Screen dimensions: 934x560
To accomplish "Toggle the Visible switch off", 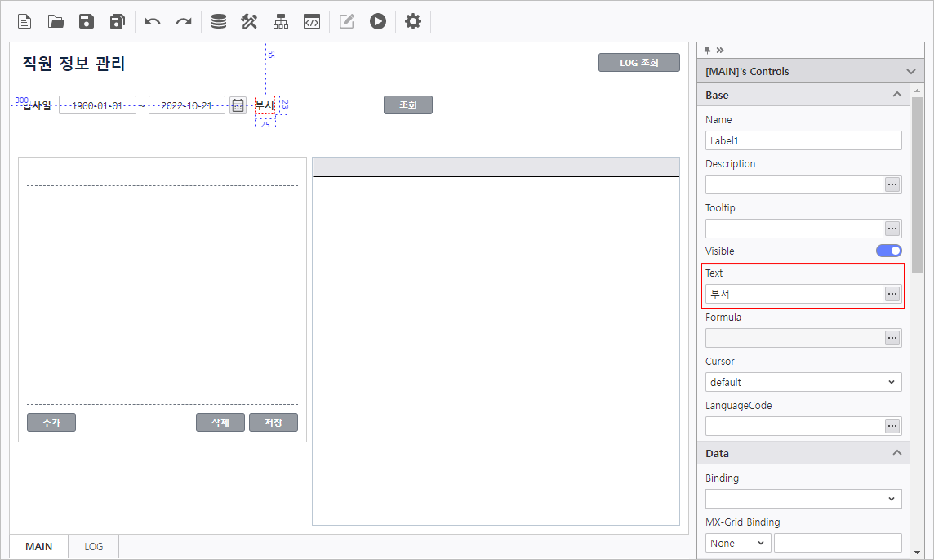I will click(888, 251).
